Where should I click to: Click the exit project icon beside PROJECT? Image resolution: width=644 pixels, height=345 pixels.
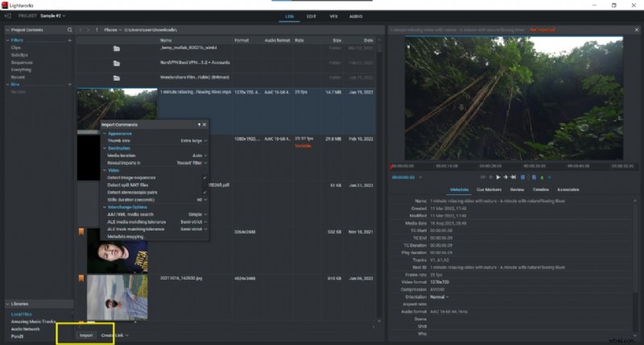[7, 15]
